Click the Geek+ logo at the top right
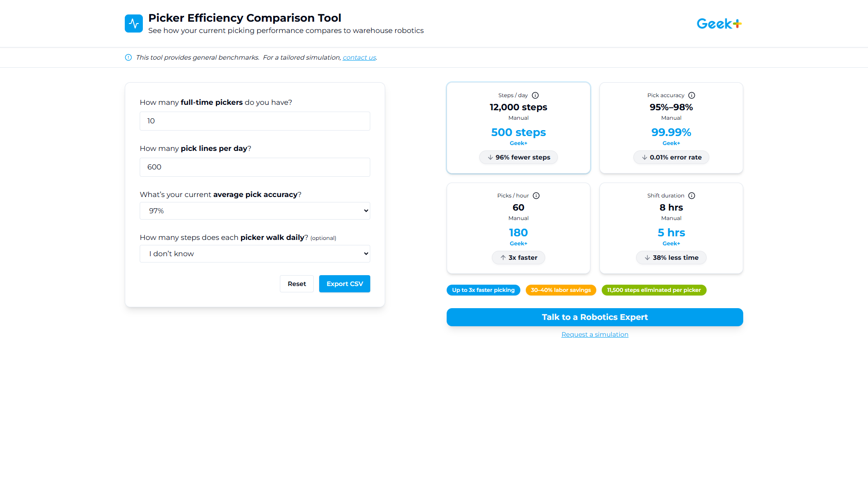This screenshot has width=868, height=488. pyautogui.click(x=719, y=23)
